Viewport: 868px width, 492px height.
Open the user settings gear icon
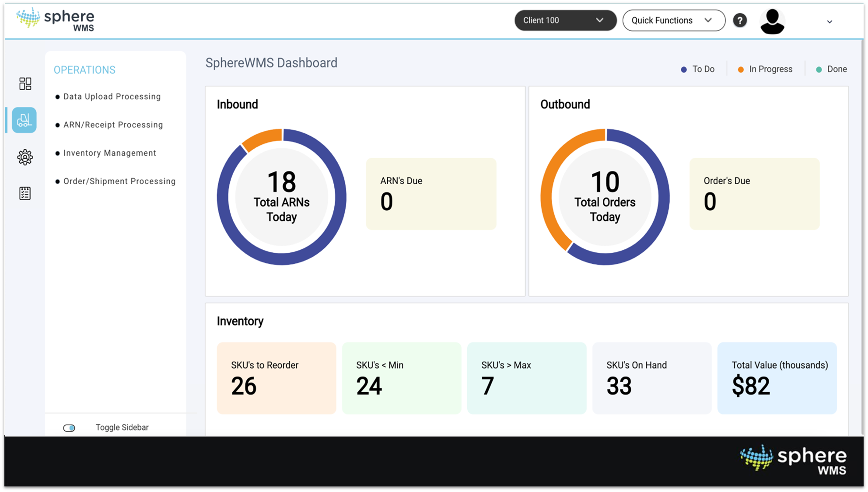[25, 157]
